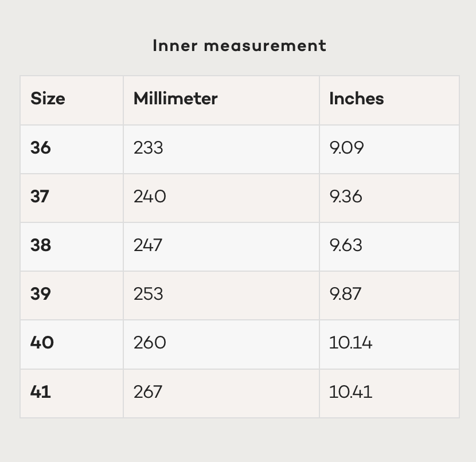The image size is (476, 462).
Task: Pick size 38 in the Size column
Action: click(x=41, y=245)
